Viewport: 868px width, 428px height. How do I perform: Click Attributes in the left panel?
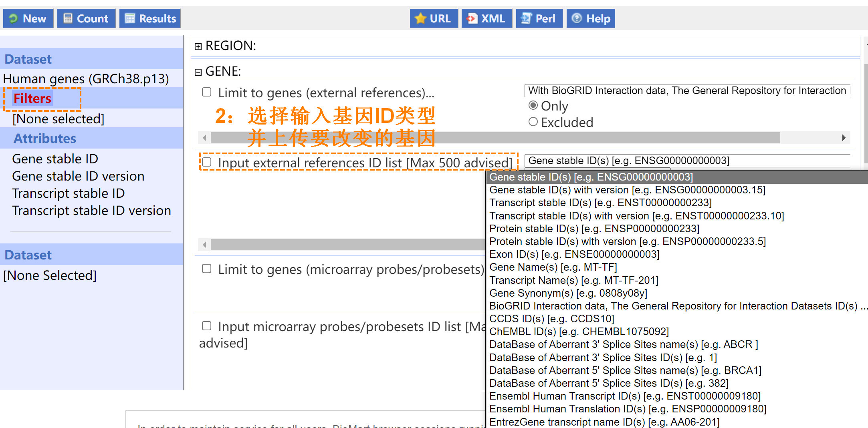coord(45,139)
